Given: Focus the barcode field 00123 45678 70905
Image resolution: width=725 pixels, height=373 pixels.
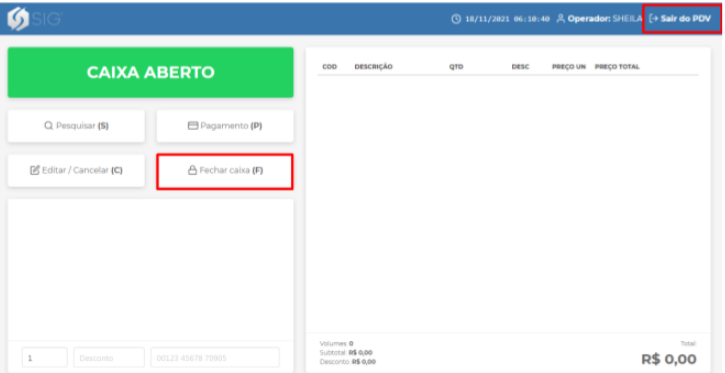Looking at the screenshot, I should tap(215, 358).
